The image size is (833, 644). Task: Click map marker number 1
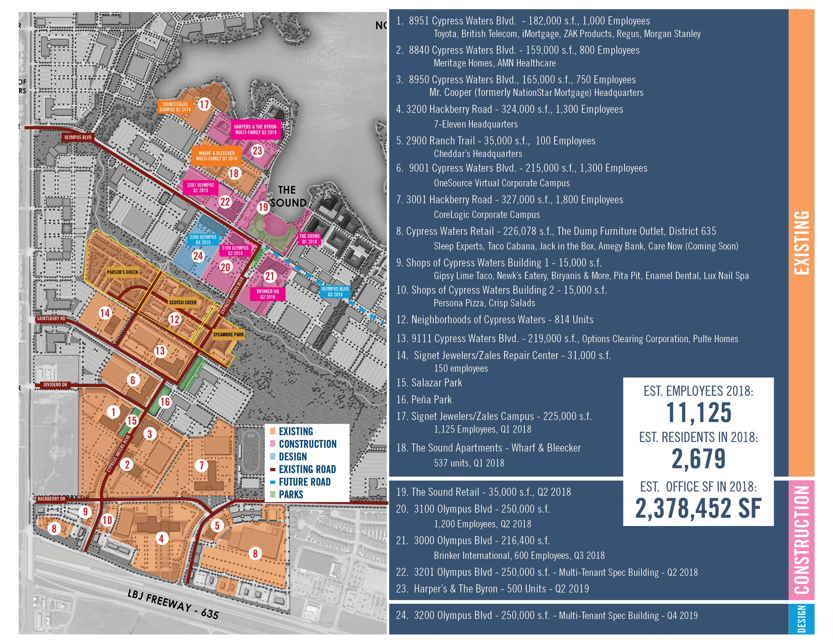tap(113, 412)
